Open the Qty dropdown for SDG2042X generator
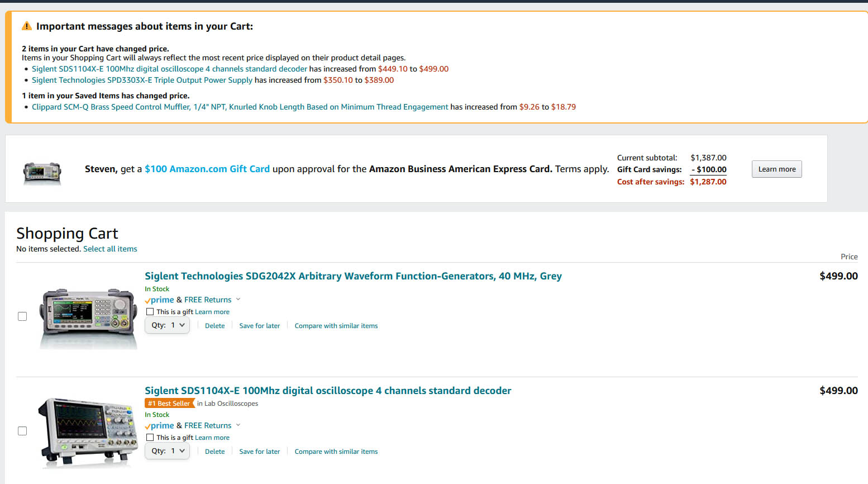The image size is (868, 484). coord(167,325)
